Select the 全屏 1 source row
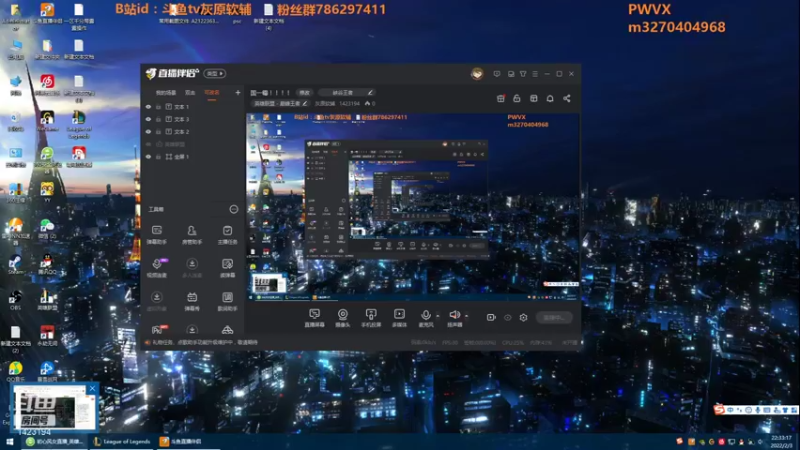 coord(193,157)
